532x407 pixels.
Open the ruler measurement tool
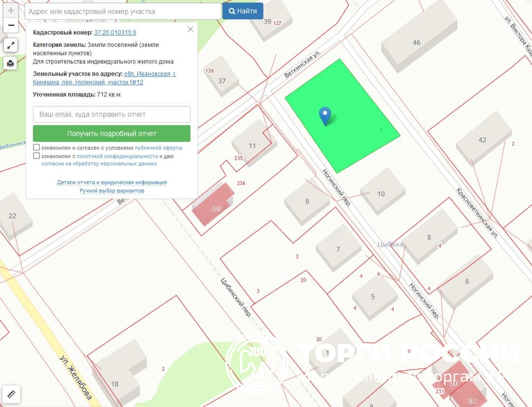(11, 394)
